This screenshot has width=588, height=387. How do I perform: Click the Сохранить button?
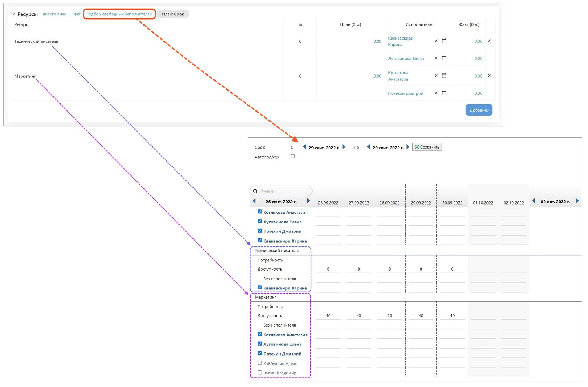pyautogui.click(x=427, y=147)
